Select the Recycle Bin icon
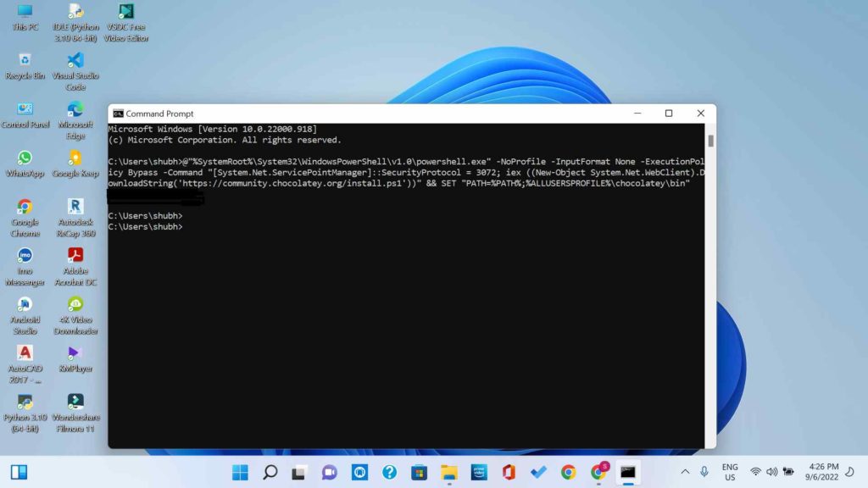 [25, 66]
